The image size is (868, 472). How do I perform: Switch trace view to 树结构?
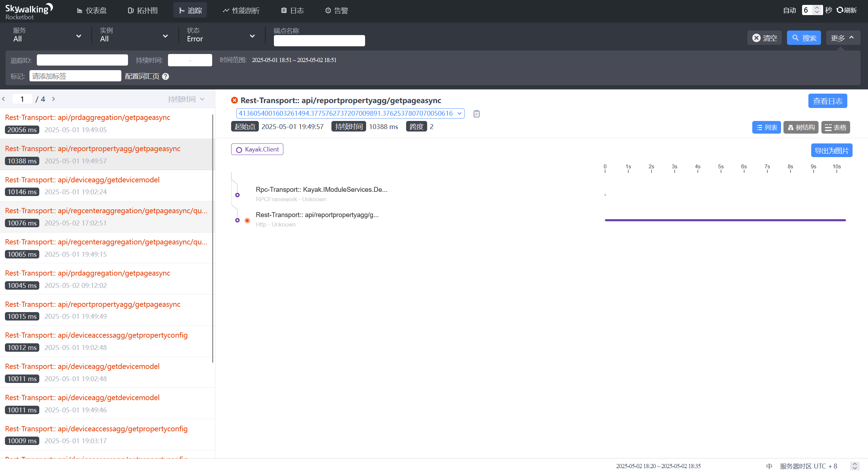(x=801, y=127)
